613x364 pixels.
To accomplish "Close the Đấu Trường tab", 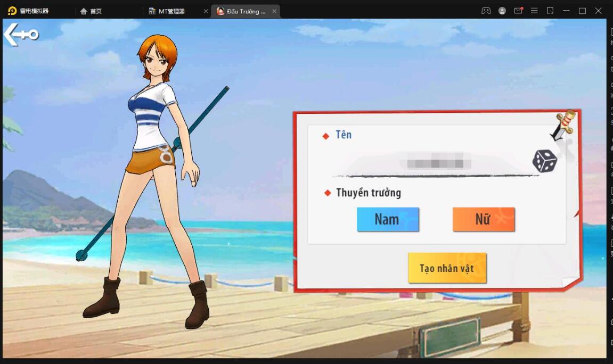I will tap(274, 11).
